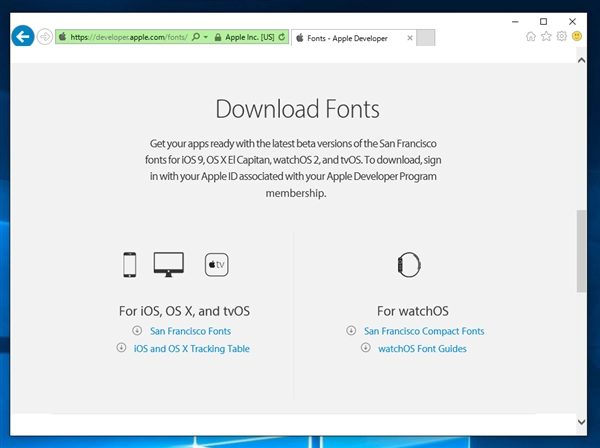Click the search magnifier in address bar

(196, 37)
